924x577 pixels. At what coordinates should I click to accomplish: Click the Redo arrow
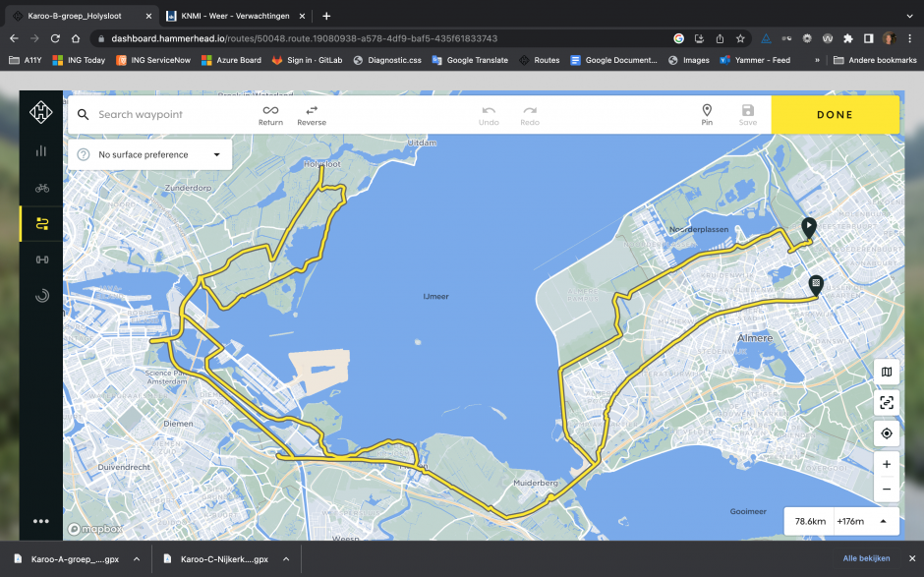click(x=530, y=115)
